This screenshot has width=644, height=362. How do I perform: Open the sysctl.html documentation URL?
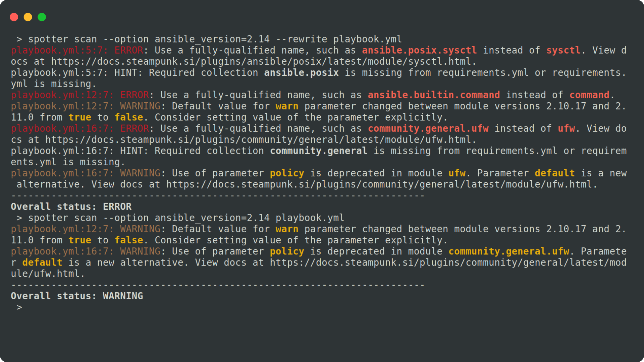coord(263,62)
